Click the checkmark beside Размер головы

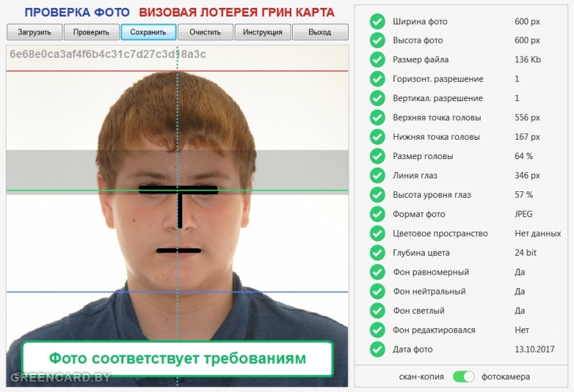377,156
